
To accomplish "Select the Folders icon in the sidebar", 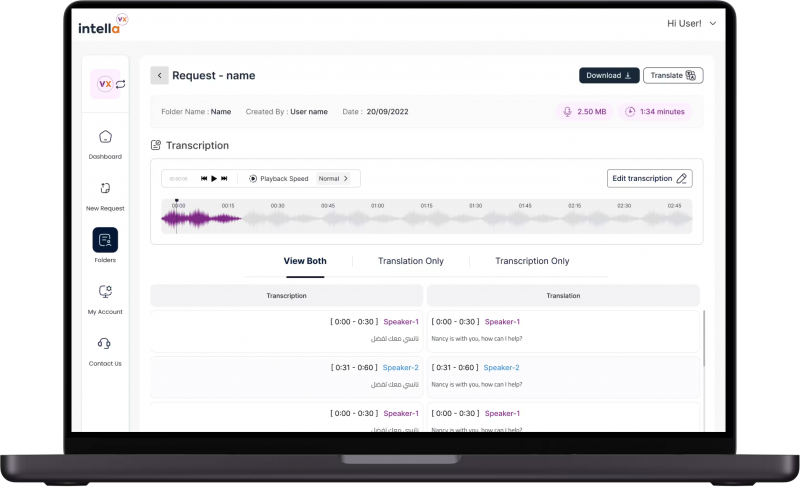I will (105, 240).
